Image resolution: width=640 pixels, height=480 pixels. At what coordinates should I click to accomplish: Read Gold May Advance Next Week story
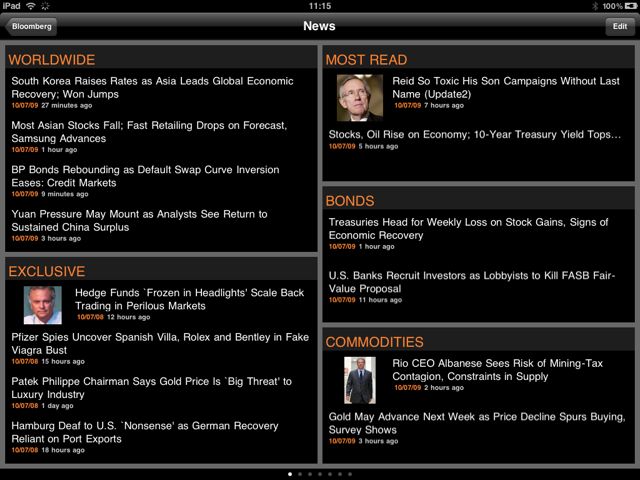pyautogui.click(x=477, y=423)
